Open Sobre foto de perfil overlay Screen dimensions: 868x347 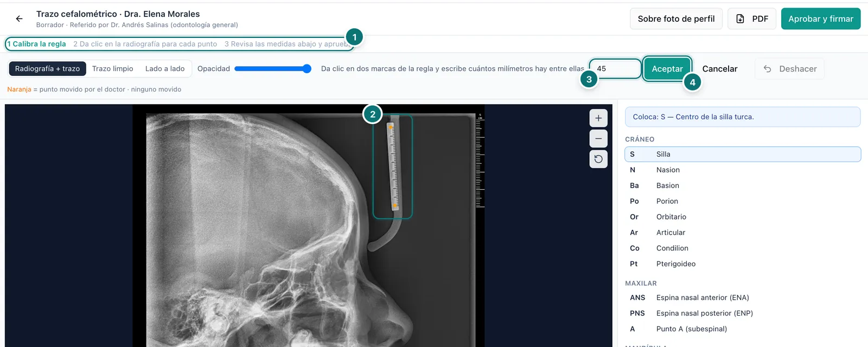click(676, 19)
